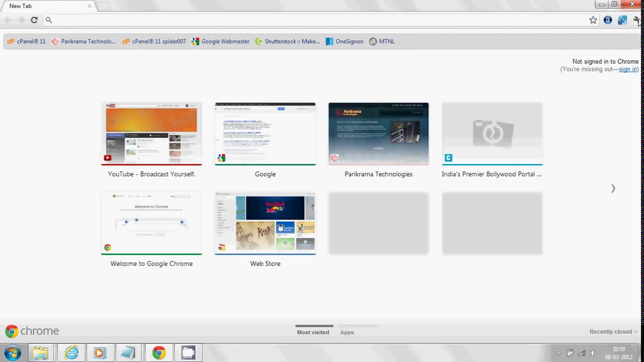The image size is (644, 362).
Task: Open the battery and power tray icon
Action: [x=570, y=353]
